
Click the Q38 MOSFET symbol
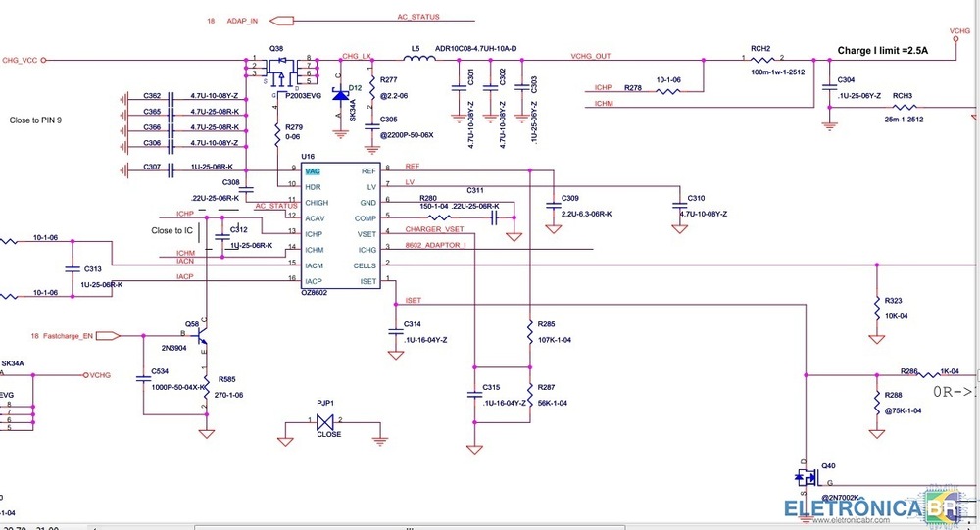(283, 70)
